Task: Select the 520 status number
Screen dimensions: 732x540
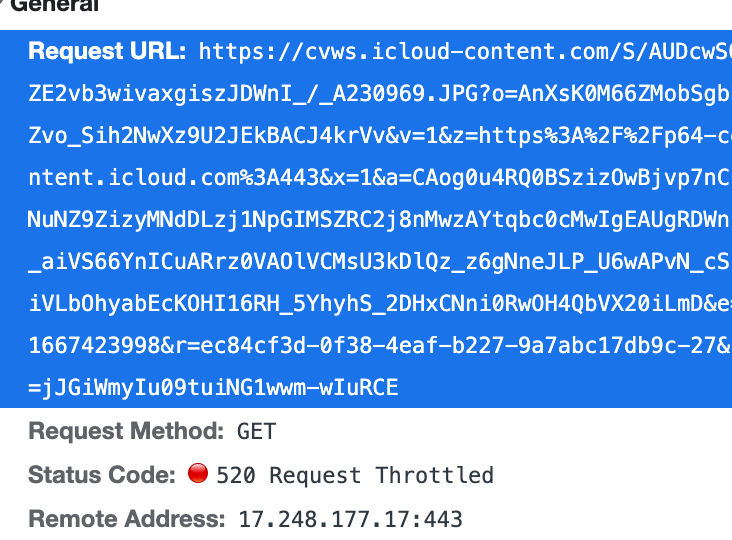Action: tap(236, 476)
